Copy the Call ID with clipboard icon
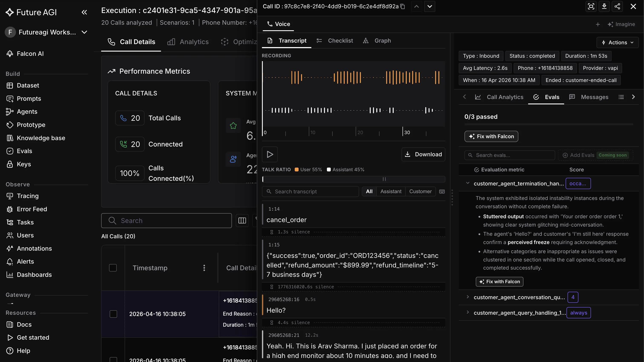 coord(402,7)
